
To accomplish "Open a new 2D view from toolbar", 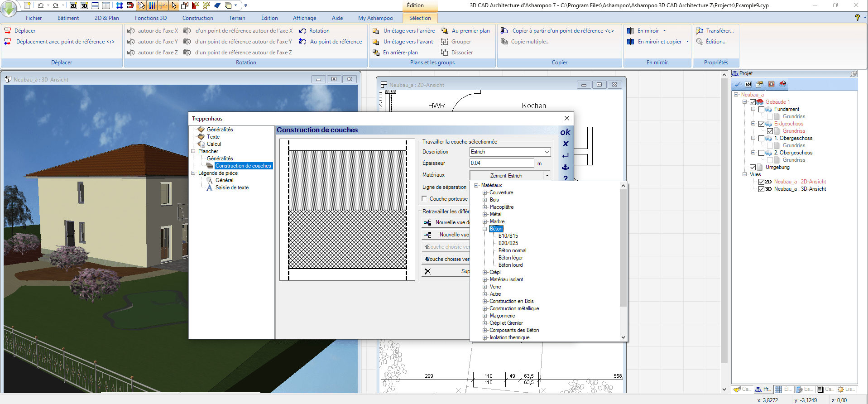I will coord(73,5).
